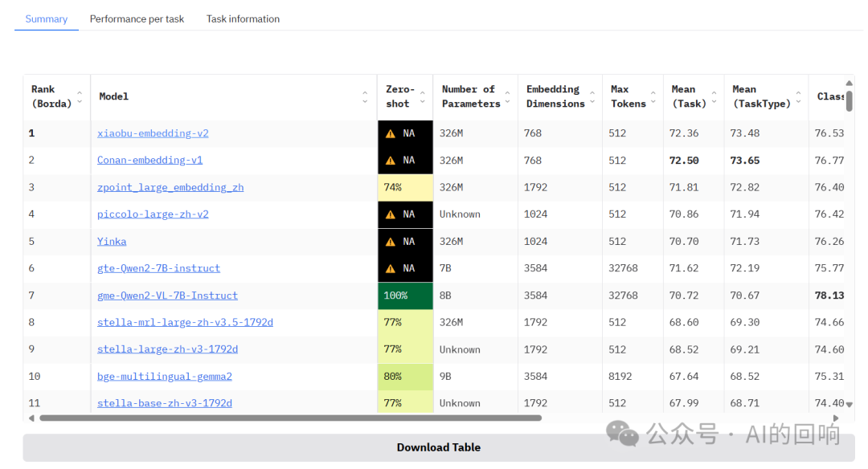Screen dimensions: 868x469
Task: Select bold 78.13 classification score
Action: coord(829,296)
